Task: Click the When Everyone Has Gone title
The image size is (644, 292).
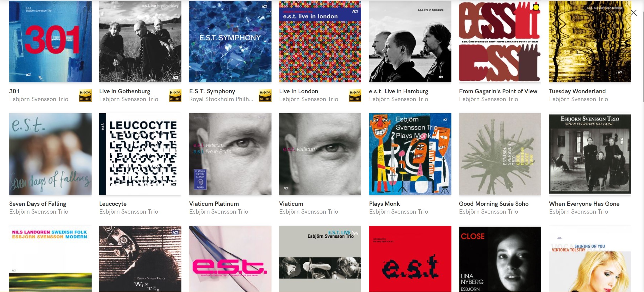Action: (584, 204)
